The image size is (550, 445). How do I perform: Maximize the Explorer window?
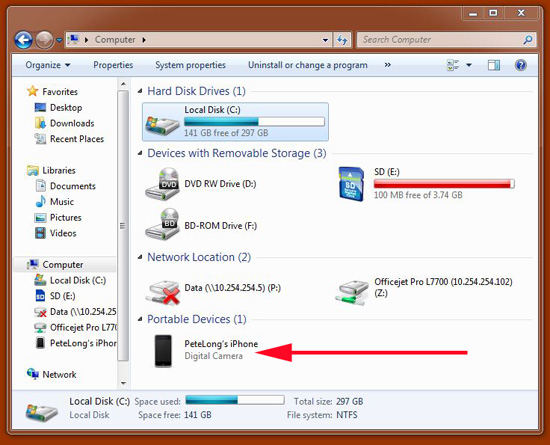point(493,13)
